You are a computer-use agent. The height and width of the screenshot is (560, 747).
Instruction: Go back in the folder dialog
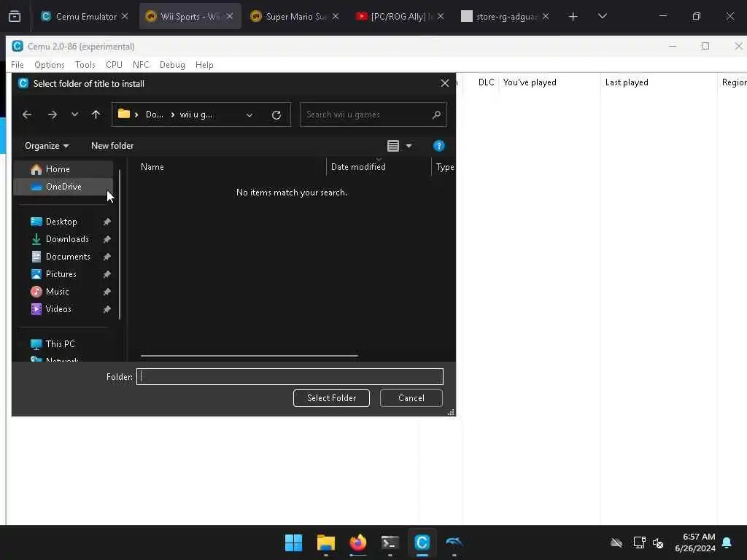27,114
